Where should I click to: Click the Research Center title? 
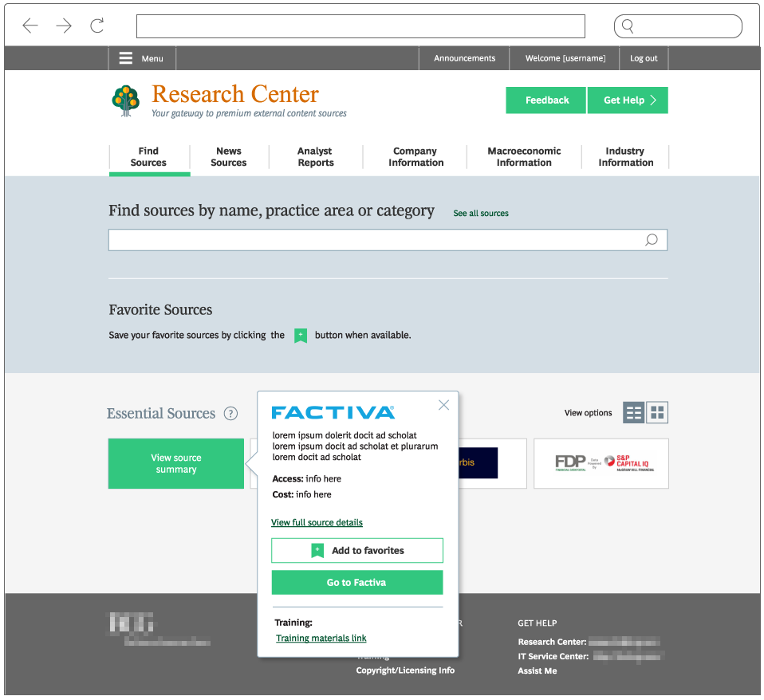click(235, 94)
